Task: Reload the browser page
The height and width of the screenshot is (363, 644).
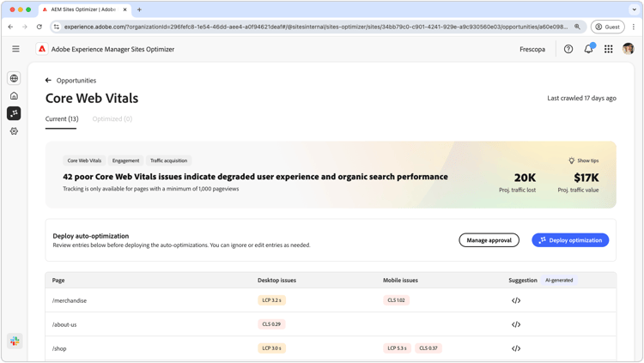Action: point(39,27)
